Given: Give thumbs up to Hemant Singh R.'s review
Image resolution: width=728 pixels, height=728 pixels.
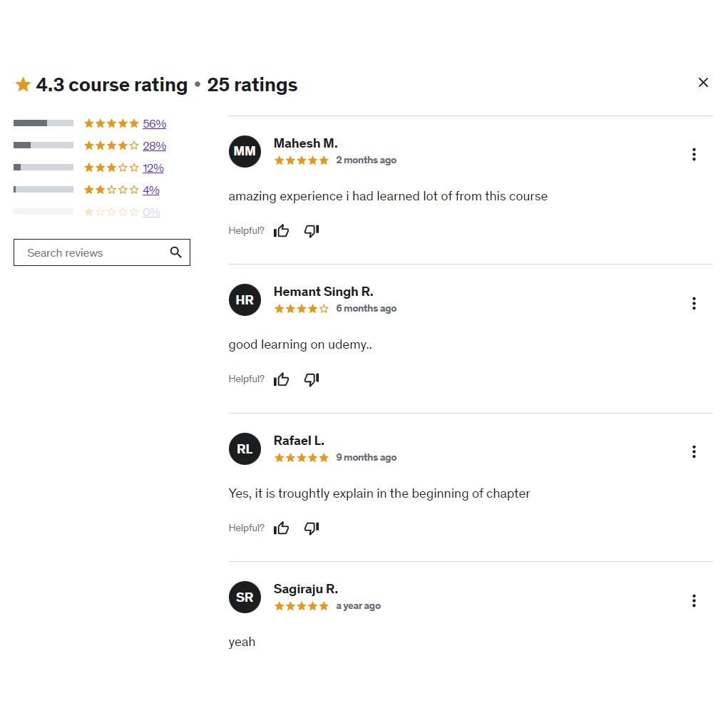Looking at the screenshot, I should pyautogui.click(x=282, y=379).
